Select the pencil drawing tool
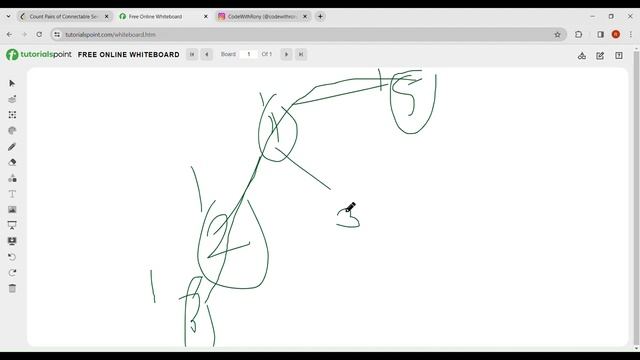This screenshot has height=360, width=640. pos(12,147)
